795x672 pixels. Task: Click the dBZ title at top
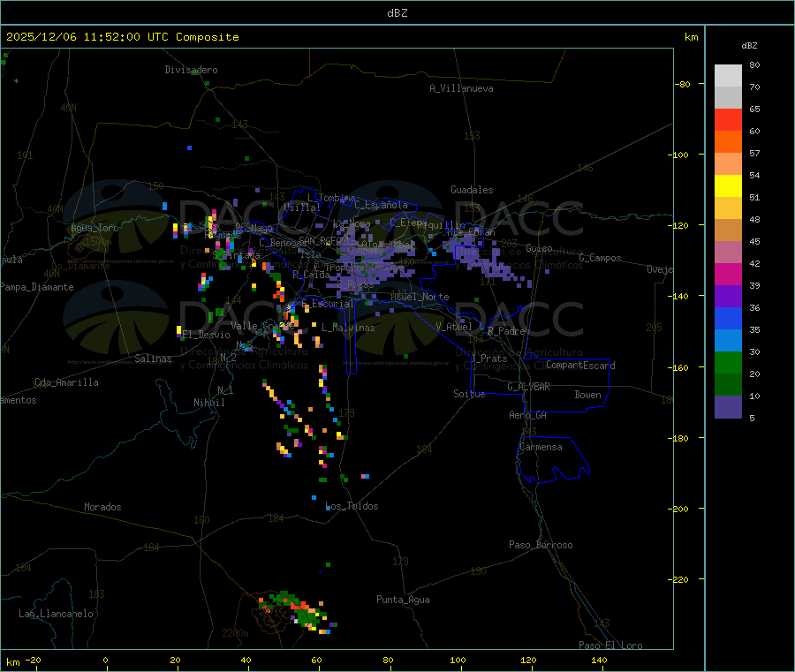click(x=397, y=13)
